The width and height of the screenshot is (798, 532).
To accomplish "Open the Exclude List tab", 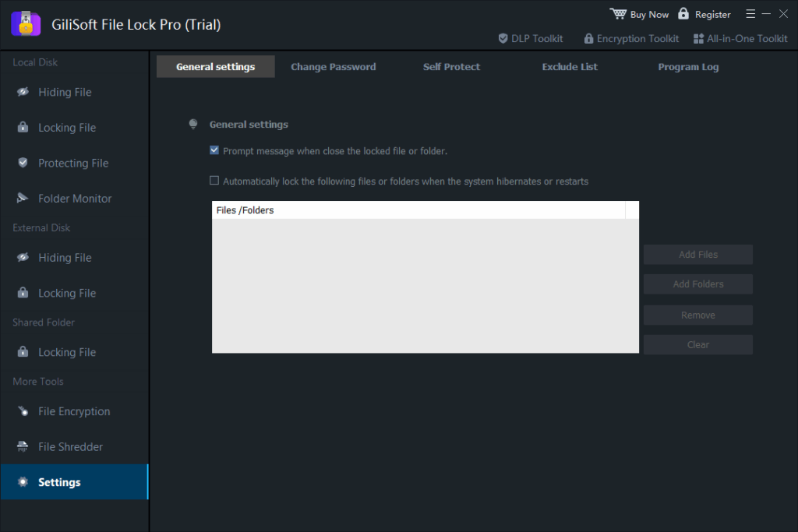I will (570, 67).
